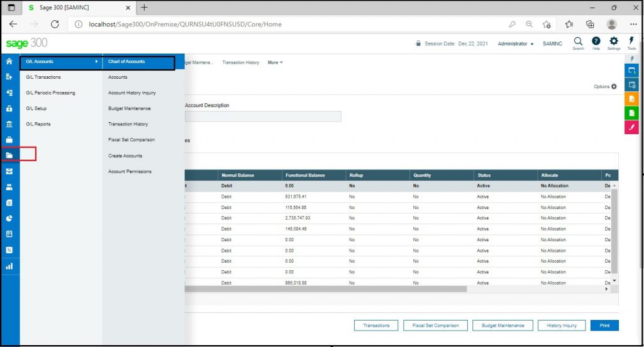Viewport: 644px width, 347px height.
Task: Click the bottom Fiscal Set Comparison button
Action: 435,325
